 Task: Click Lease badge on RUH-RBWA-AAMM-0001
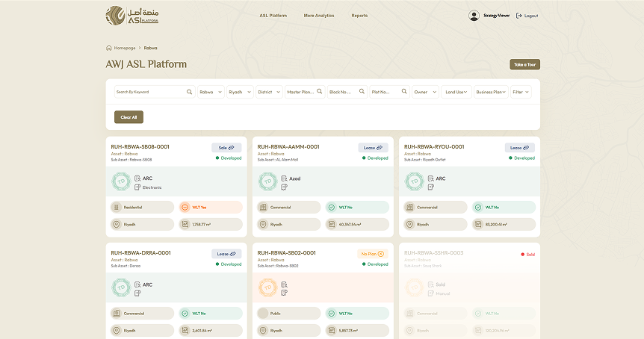(373, 148)
